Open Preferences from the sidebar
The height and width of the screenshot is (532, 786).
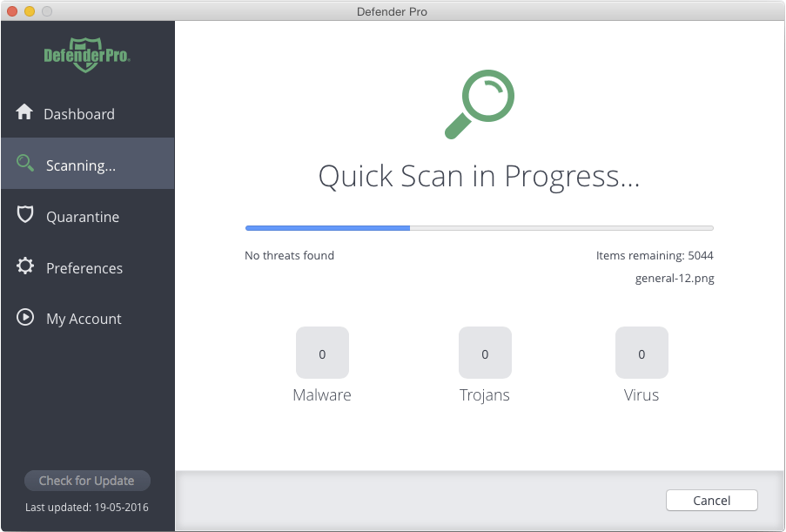(88, 268)
